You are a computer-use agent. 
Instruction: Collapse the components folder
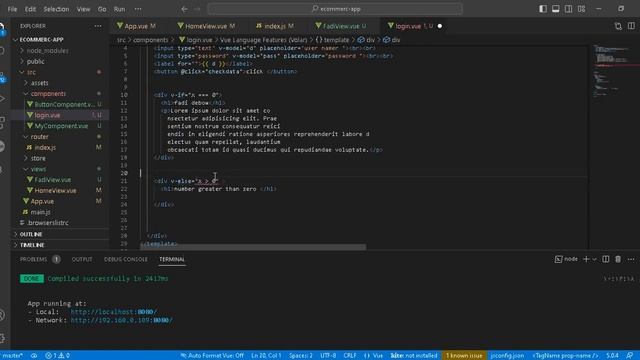tap(48, 93)
